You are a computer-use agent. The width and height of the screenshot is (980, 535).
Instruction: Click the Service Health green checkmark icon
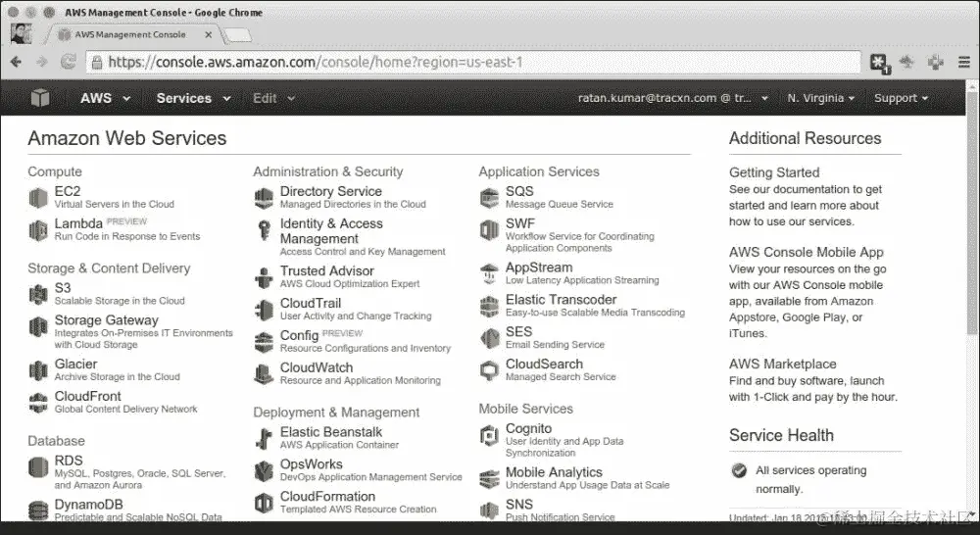739,470
